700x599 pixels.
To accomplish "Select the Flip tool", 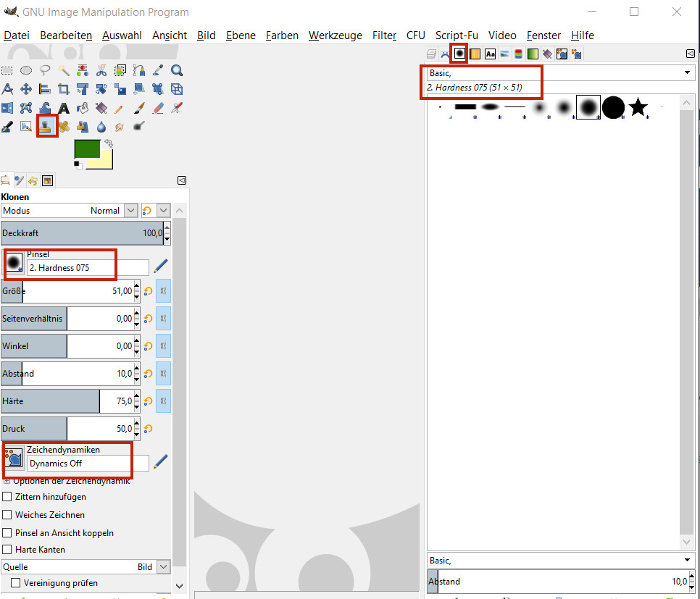I will click(7, 108).
